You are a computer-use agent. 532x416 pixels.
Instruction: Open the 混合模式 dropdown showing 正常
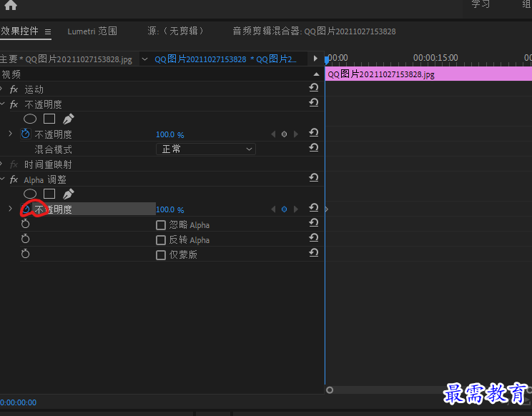(206, 149)
